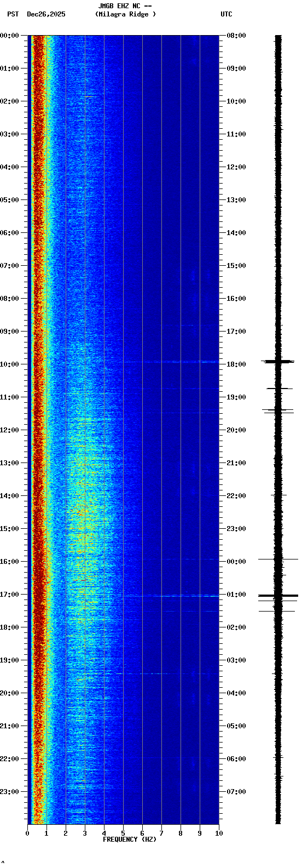Select the 23:00 UTC time label
The width and height of the screenshot is (302, 868).
tap(236, 529)
